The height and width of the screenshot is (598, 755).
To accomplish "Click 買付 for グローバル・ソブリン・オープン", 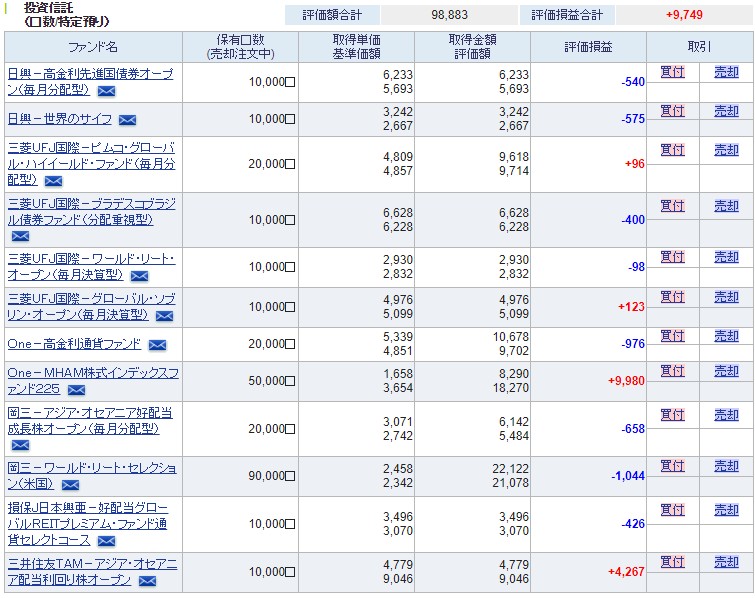I will (672, 297).
